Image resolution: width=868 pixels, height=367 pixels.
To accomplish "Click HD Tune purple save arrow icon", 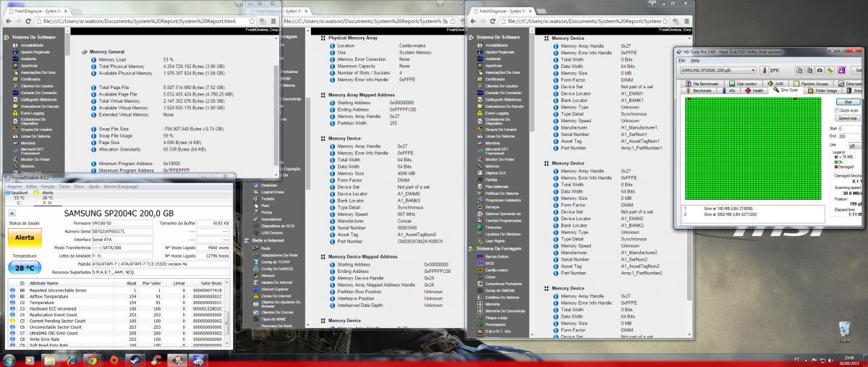I will pos(841,70).
